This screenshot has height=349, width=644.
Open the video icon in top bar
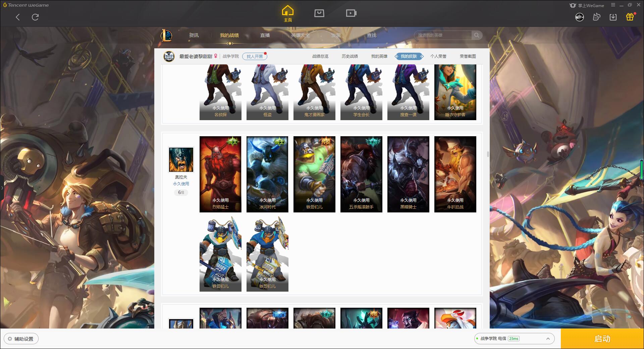click(x=351, y=13)
